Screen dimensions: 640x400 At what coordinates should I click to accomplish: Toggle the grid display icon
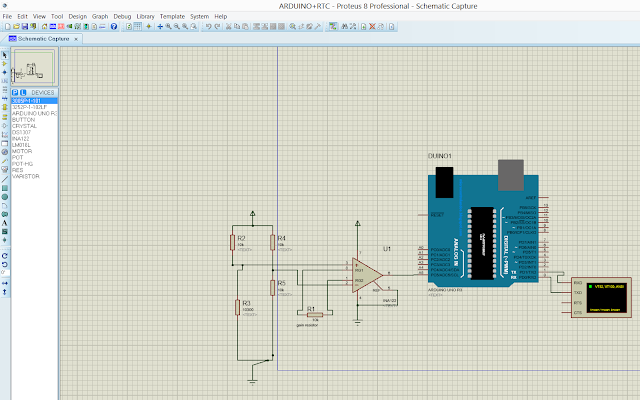[x=138, y=27]
